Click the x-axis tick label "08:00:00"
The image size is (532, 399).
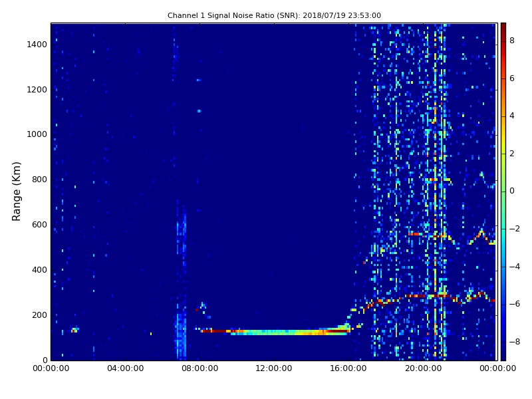click(200, 368)
